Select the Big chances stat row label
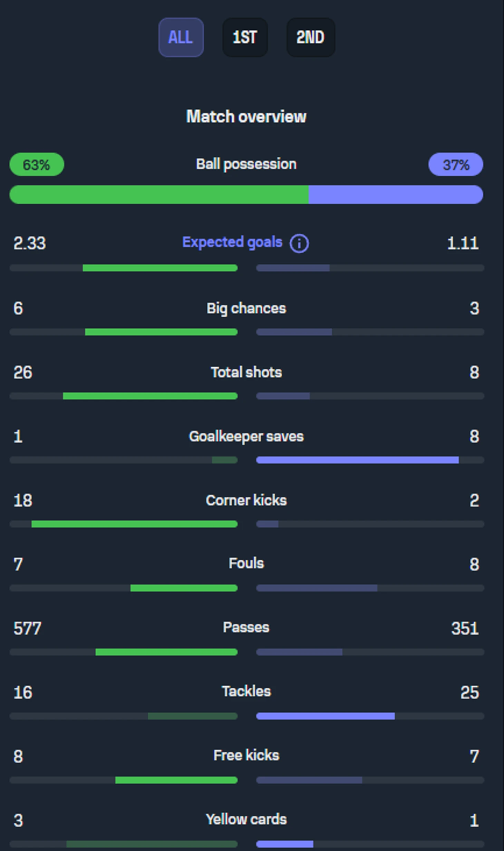Screen dimensions: 504x851 tap(246, 309)
